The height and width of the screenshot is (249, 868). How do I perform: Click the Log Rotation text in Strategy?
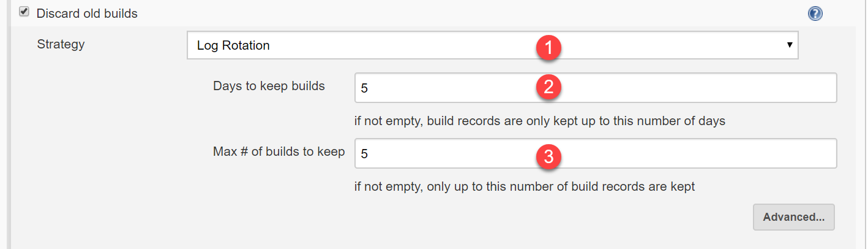(x=233, y=45)
